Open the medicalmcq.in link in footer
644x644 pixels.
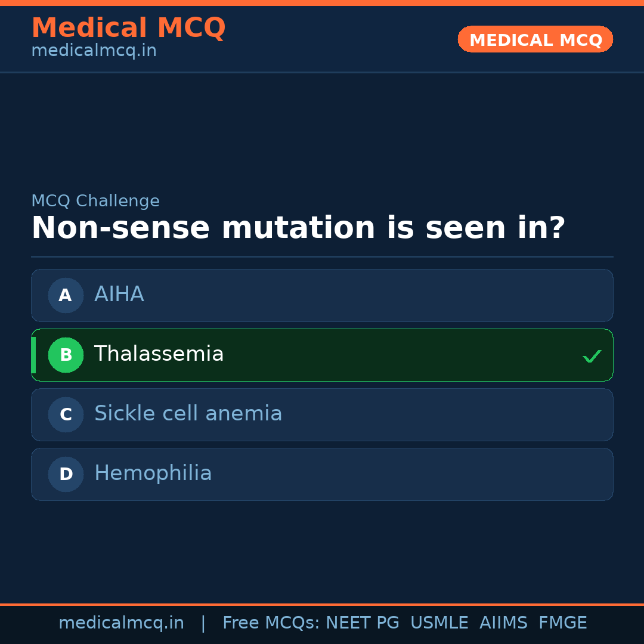click(x=121, y=623)
